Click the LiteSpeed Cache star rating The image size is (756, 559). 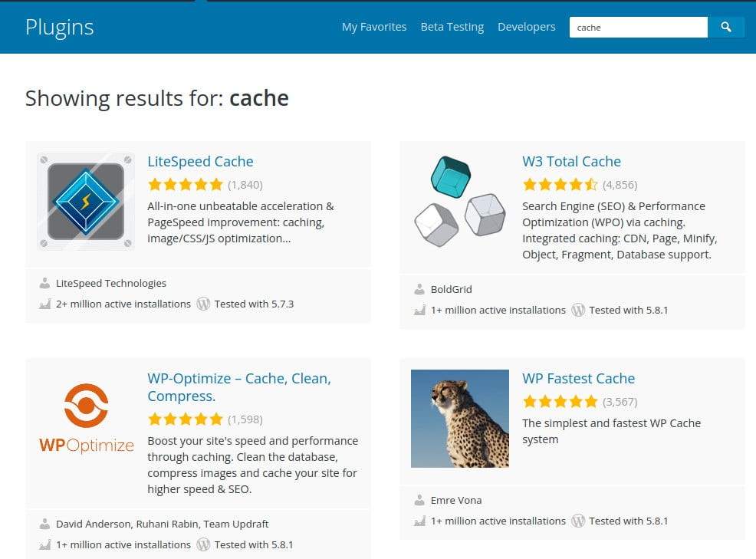click(x=186, y=184)
